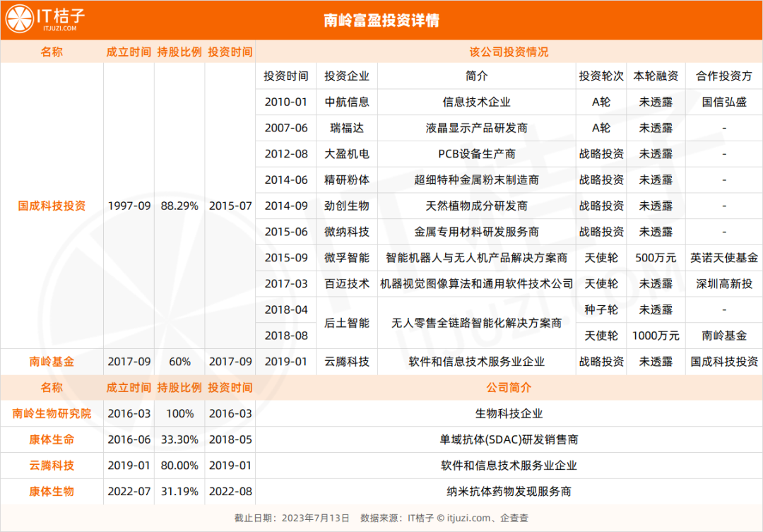
Task: Click 云腾科技 in the 投资企业 column
Action: pyautogui.click(x=347, y=362)
